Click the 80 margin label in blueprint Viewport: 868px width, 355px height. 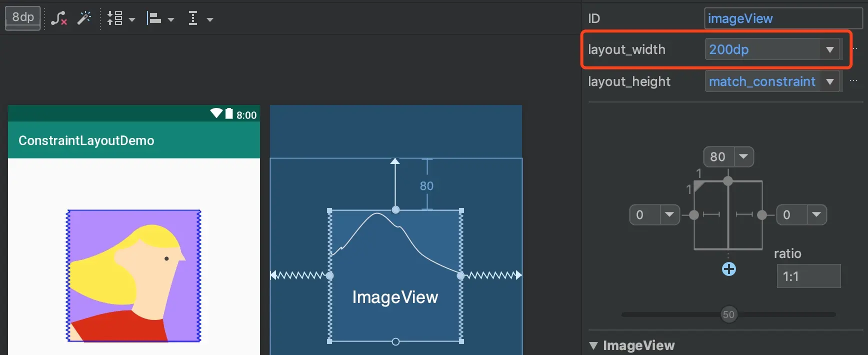[426, 186]
